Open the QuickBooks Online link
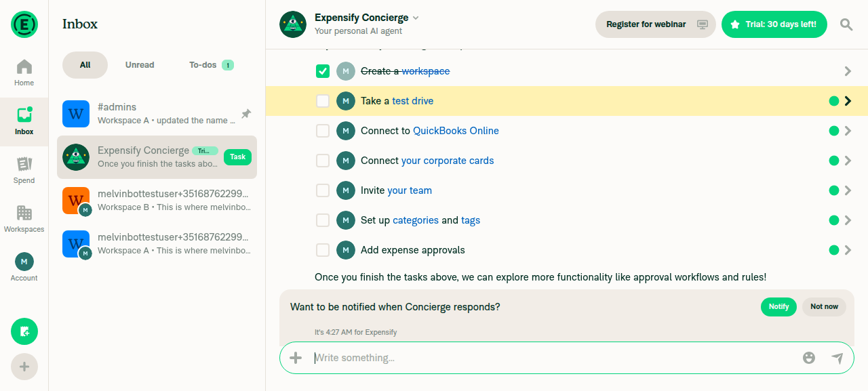 [x=456, y=131]
